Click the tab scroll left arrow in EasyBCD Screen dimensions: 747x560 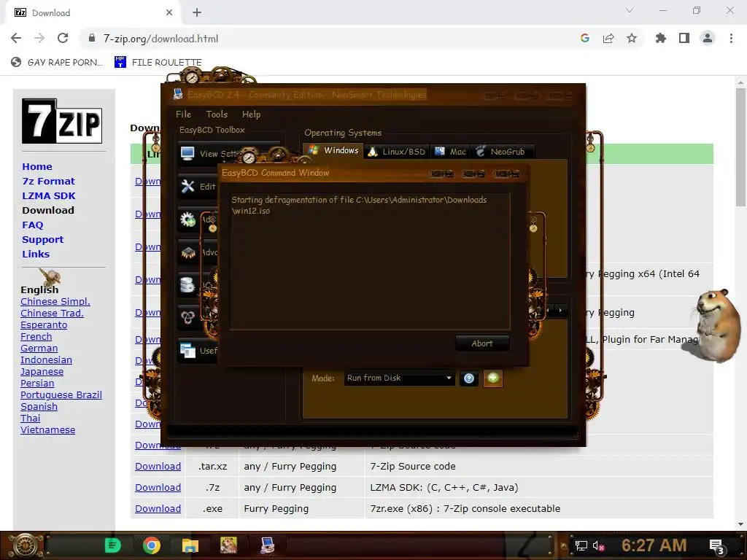549,311
